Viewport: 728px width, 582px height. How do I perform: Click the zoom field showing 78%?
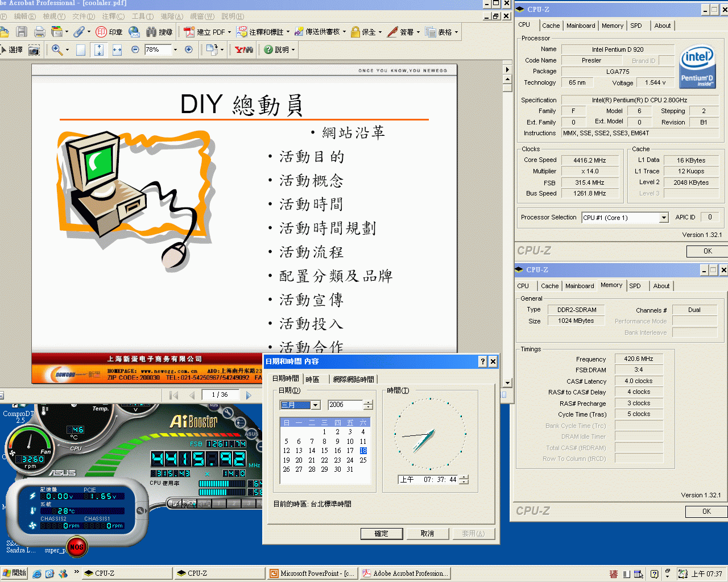click(158, 50)
